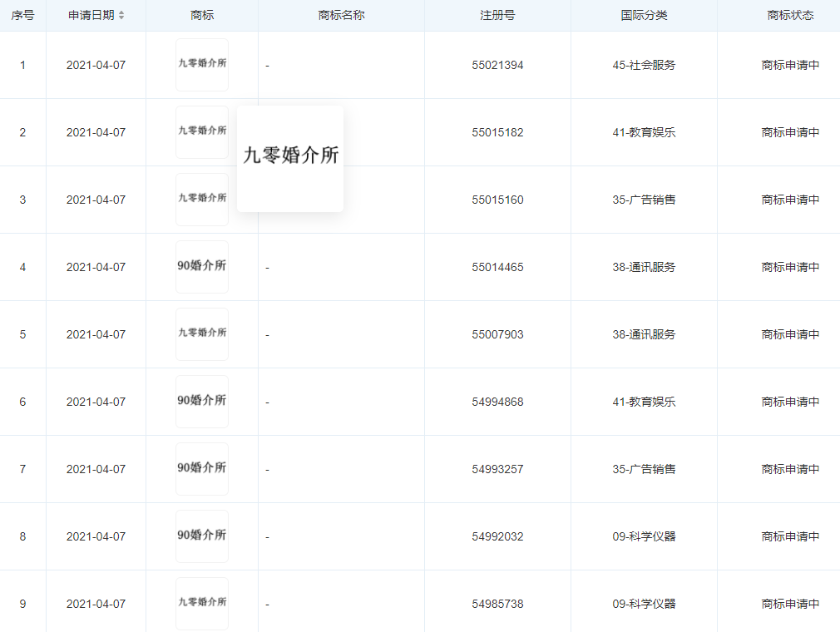Click 商标申请中 status in row 2
Viewport: 840px width, 632px height.
790,133
